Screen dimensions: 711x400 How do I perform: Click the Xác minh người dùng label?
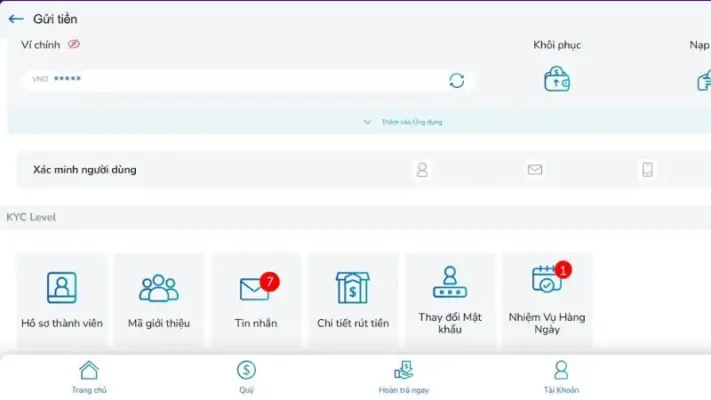tap(85, 170)
